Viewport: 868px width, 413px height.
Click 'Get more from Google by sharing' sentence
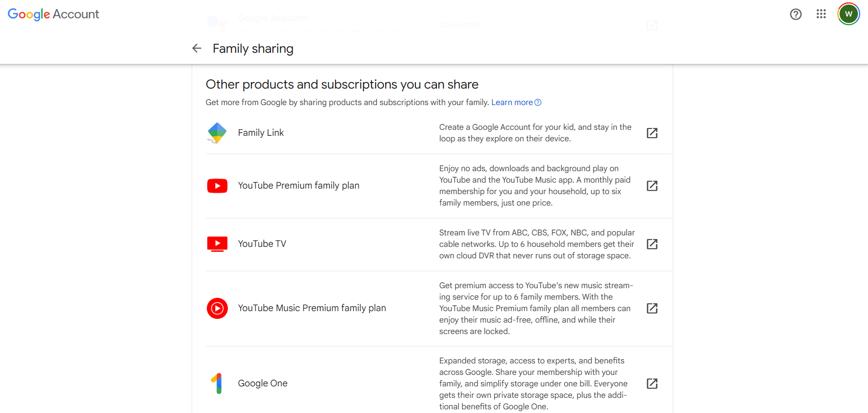(x=347, y=102)
